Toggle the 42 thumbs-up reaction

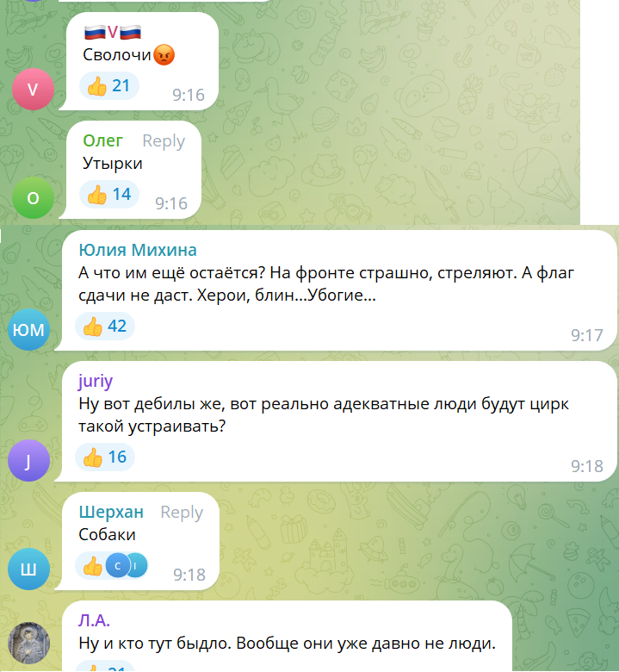click(105, 327)
